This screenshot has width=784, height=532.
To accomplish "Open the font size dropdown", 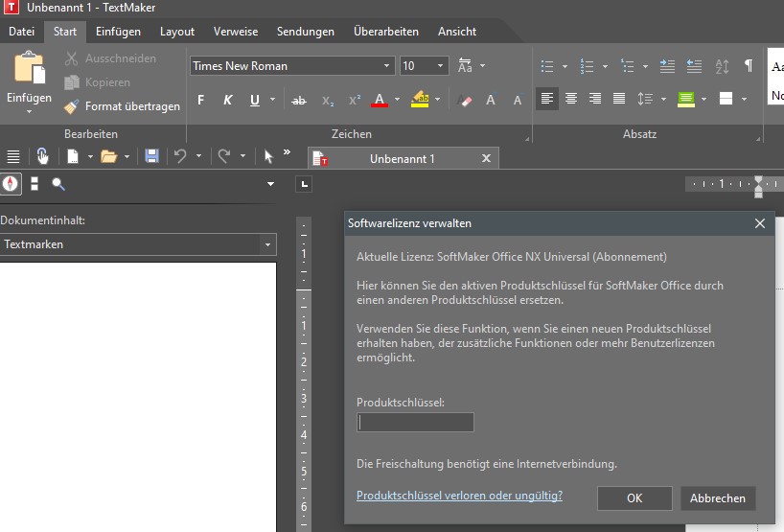I will coord(440,65).
